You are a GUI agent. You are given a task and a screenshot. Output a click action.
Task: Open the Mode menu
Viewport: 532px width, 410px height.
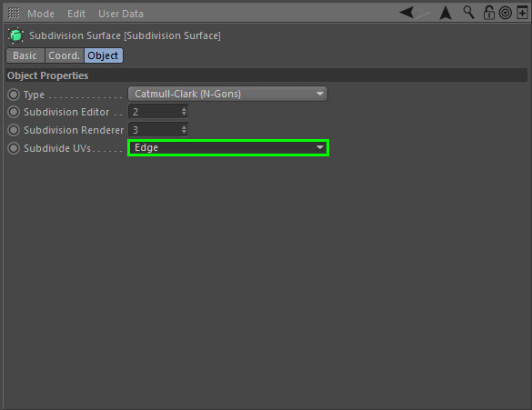(x=41, y=14)
